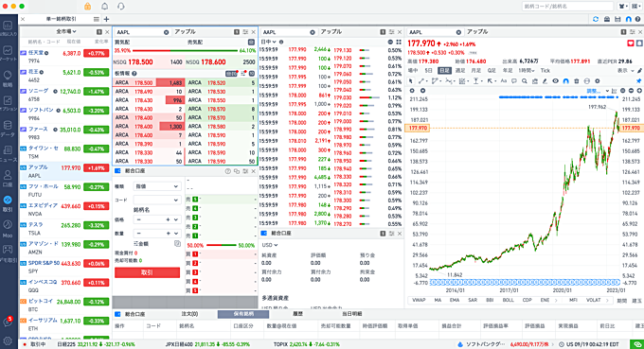
Task: Click the red heart favorite icon
Action: click(x=631, y=44)
